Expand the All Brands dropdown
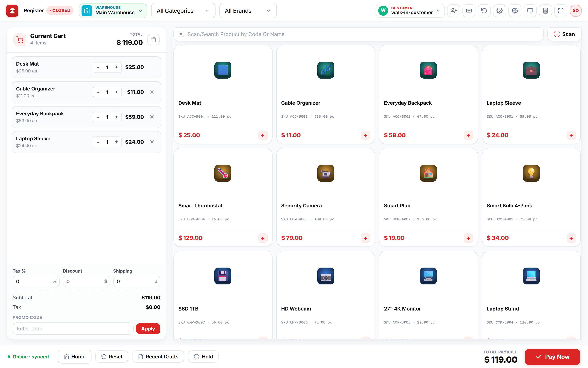The width and height of the screenshot is (588, 368). (x=248, y=11)
